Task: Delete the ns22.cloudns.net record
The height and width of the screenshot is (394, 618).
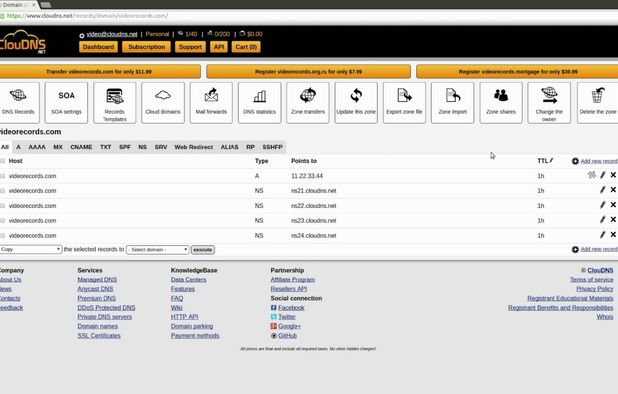Action: pos(613,205)
